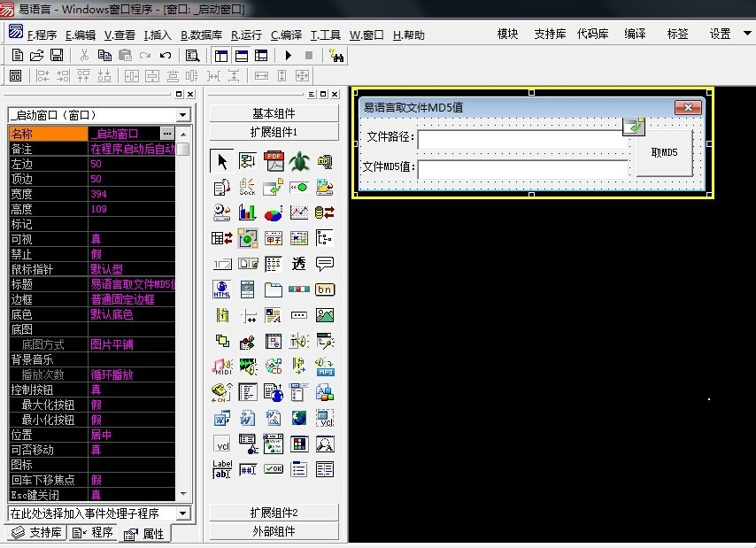
Task: Open the event handler subroutine dropdown
Action: [x=182, y=513]
